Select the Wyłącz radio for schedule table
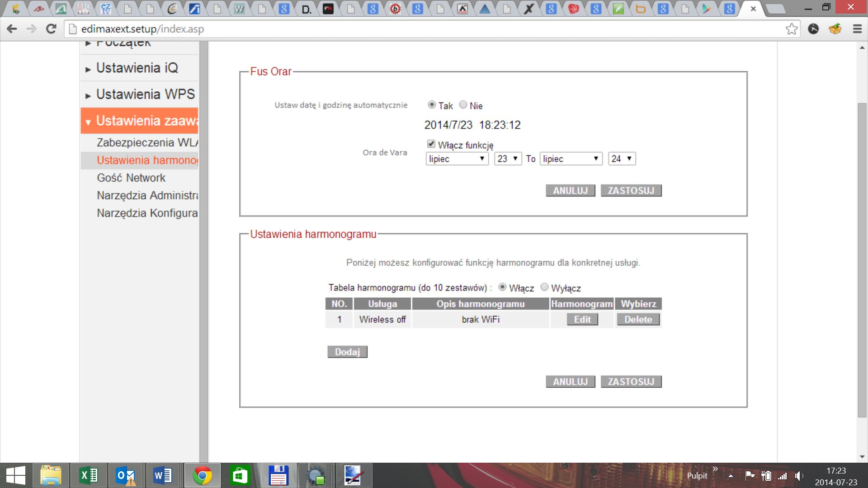Viewport: 868px width, 488px height. (x=544, y=287)
